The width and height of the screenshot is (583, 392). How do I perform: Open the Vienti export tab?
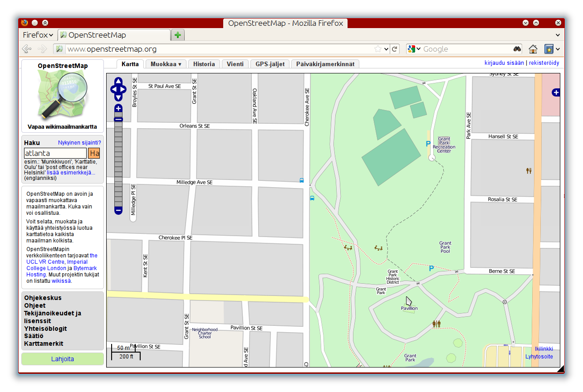pyautogui.click(x=235, y=64)
